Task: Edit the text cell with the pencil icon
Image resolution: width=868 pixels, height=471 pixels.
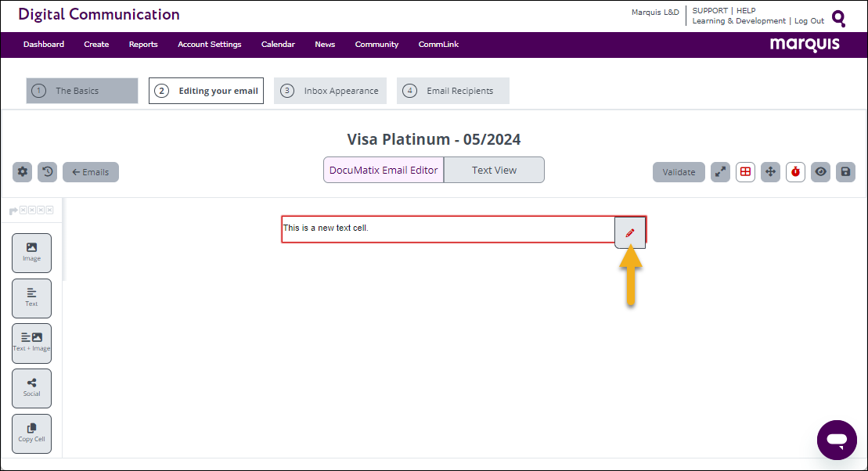Action: click(630, 233)
